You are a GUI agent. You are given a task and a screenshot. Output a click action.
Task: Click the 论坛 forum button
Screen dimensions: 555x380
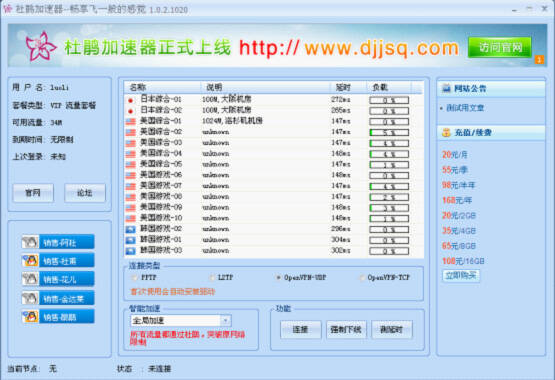tap(85, 193)
